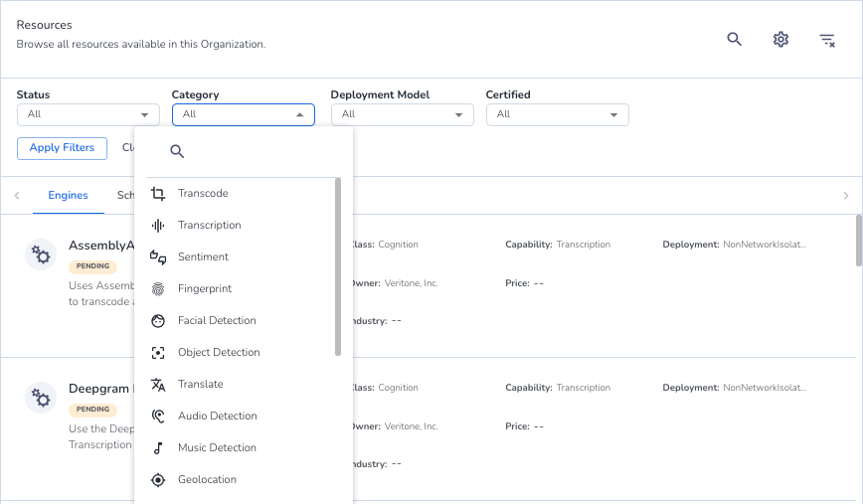This screenshot has height=504, width=863.
Task: Open the settings gear icon
Action: (x=780, y=39)
